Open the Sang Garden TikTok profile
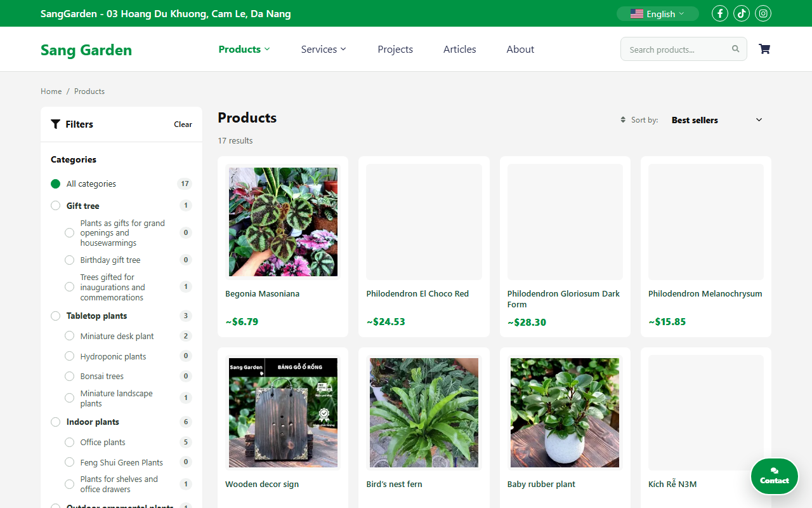The height and width of the screenshot is (508, 812). pos(742,13)
